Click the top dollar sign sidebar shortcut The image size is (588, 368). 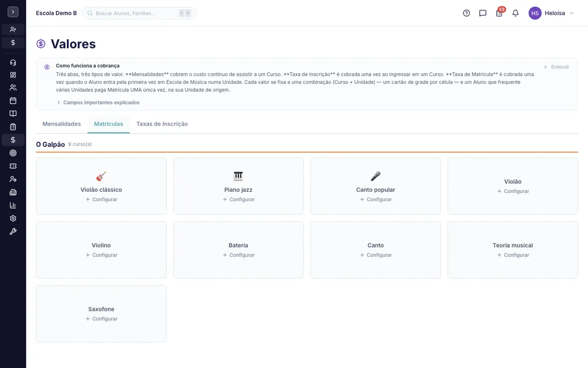pyautogui.click(x=13, y=42)
